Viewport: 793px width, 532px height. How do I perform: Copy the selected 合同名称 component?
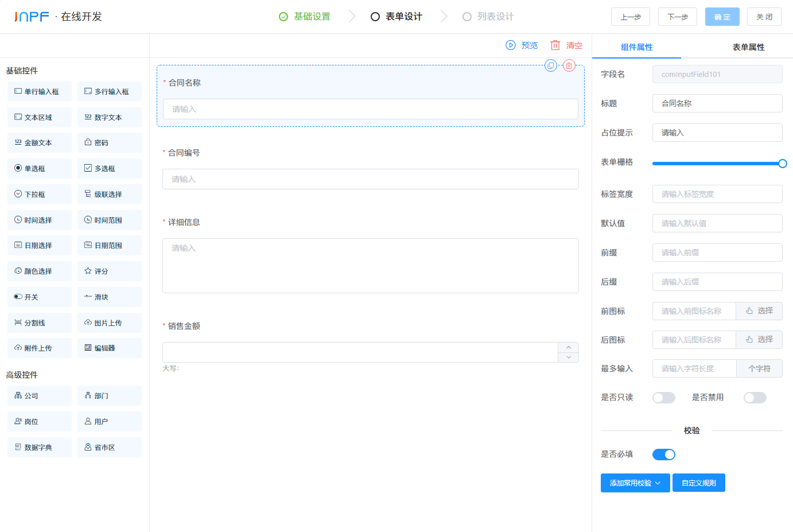tap(551, 65)
